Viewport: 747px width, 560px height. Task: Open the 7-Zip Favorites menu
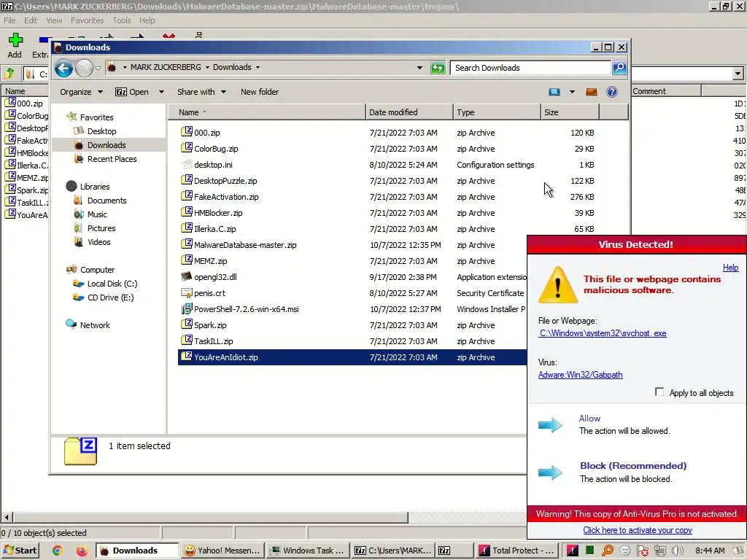coord(88,20)
